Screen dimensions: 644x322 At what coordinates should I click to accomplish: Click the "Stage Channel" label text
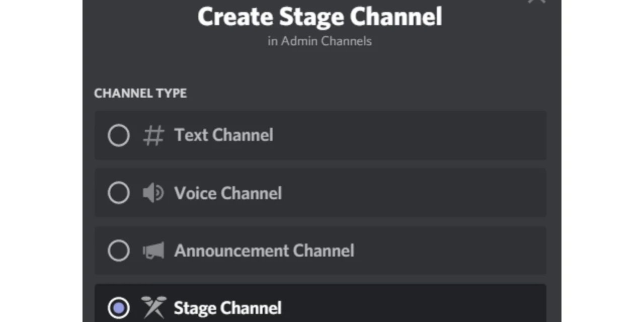[227, 308]
